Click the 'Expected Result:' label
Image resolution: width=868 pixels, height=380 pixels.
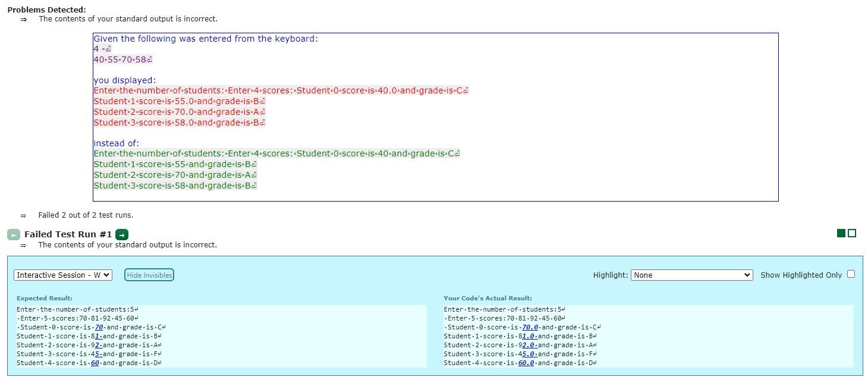[x=45, y=298]
